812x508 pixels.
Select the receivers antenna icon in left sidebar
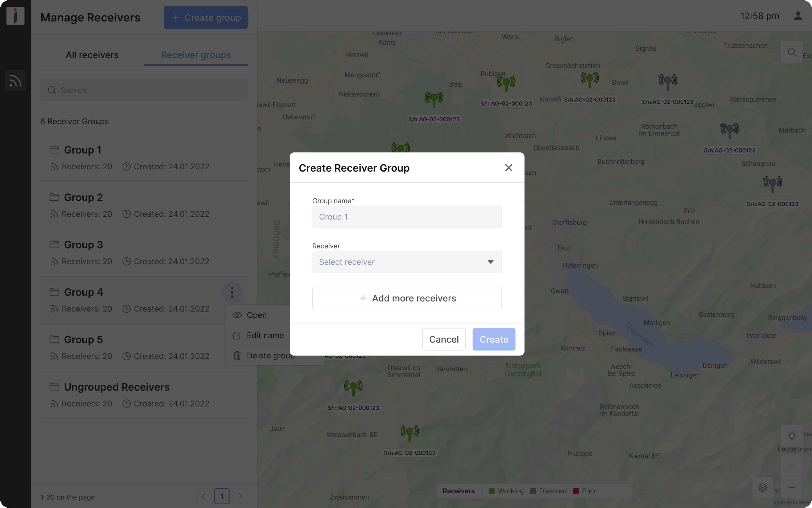coord(15,81)
